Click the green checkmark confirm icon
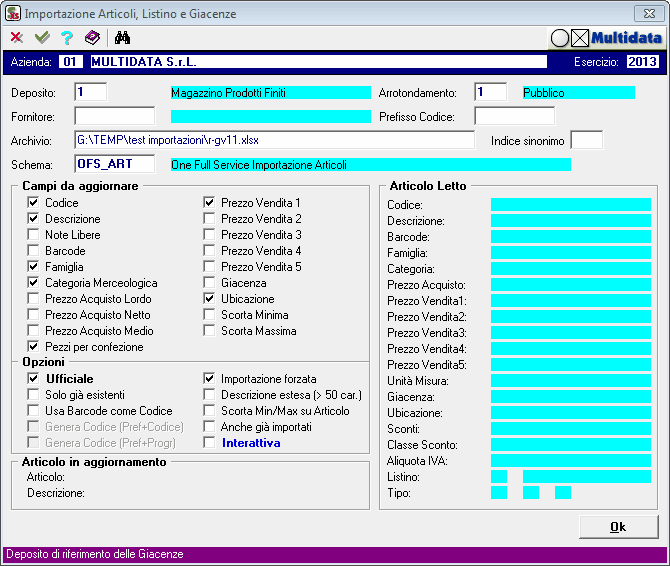This screenshot has height=566, width=670. coord(42,38)
